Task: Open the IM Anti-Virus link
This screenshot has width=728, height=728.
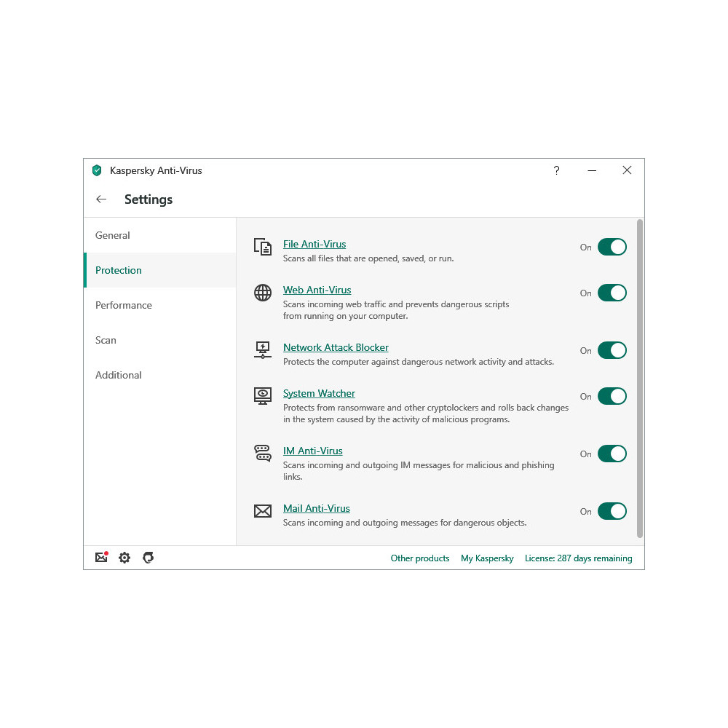Action: pos(313,451)
